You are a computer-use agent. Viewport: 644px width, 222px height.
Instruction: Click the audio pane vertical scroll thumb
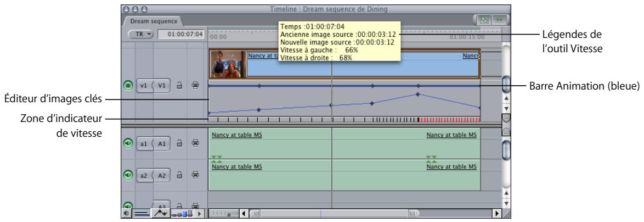tap(506, 149)
